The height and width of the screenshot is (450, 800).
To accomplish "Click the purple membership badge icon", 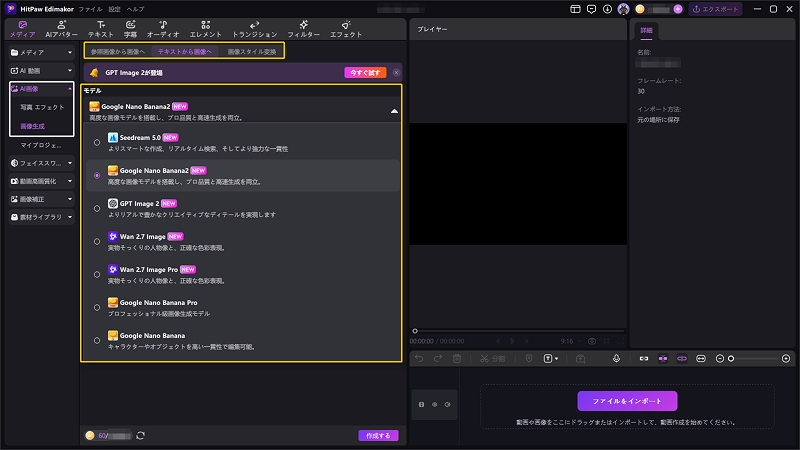I will tap(678, 9).
